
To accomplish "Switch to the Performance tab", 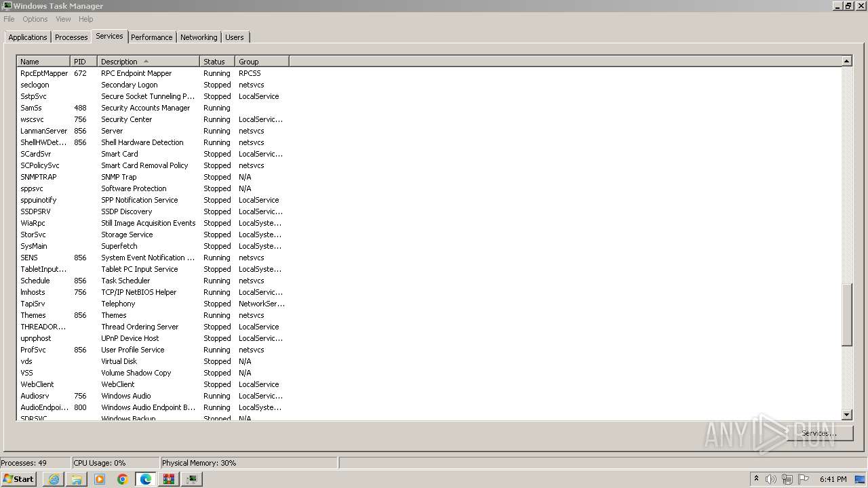I will 152,37.
